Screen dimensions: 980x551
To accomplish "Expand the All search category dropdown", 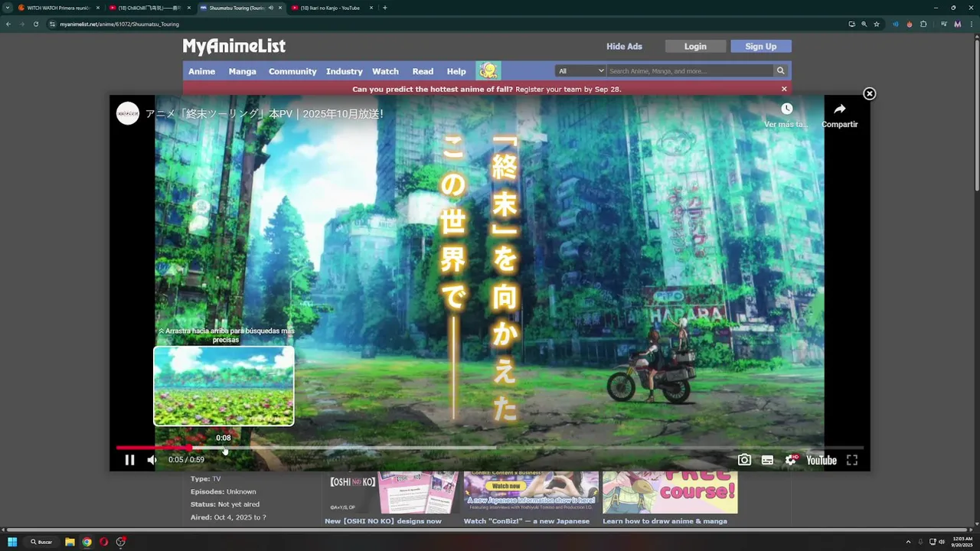I will pos(580,71).
